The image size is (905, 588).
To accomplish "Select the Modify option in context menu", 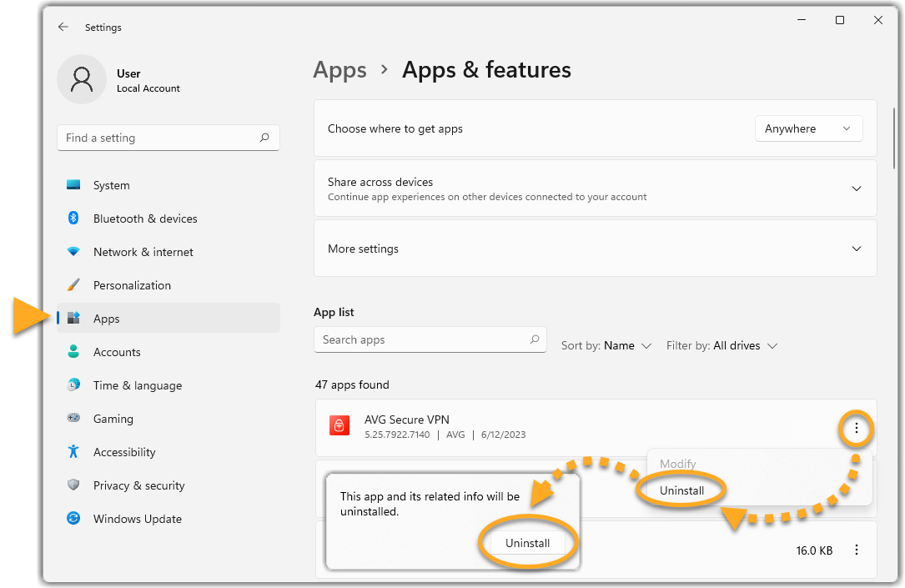I will point(677,464).
